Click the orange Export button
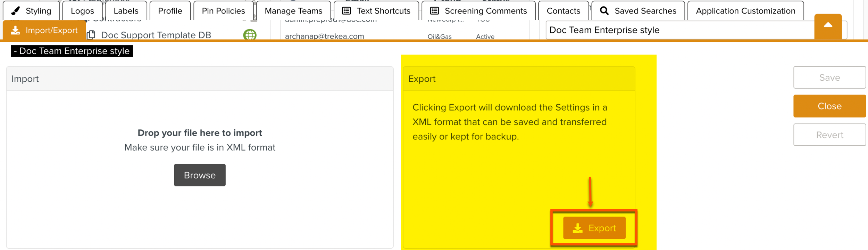 [594, 228]
